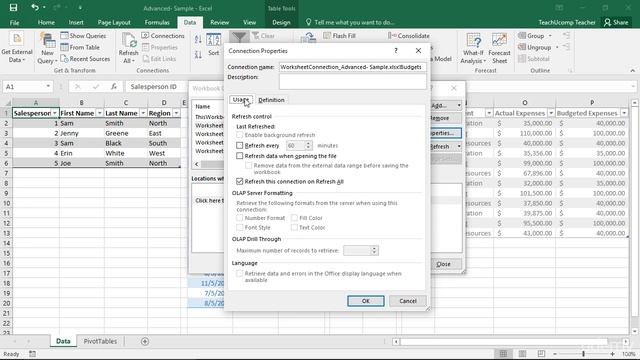The width and height of the screenshot is (640, 360).
Task: Adjust maximum records spinner
Action: [x=374, y=250]
